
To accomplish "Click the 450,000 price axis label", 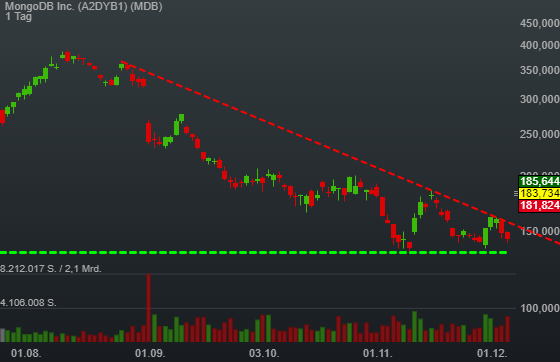I will (540, 23).
